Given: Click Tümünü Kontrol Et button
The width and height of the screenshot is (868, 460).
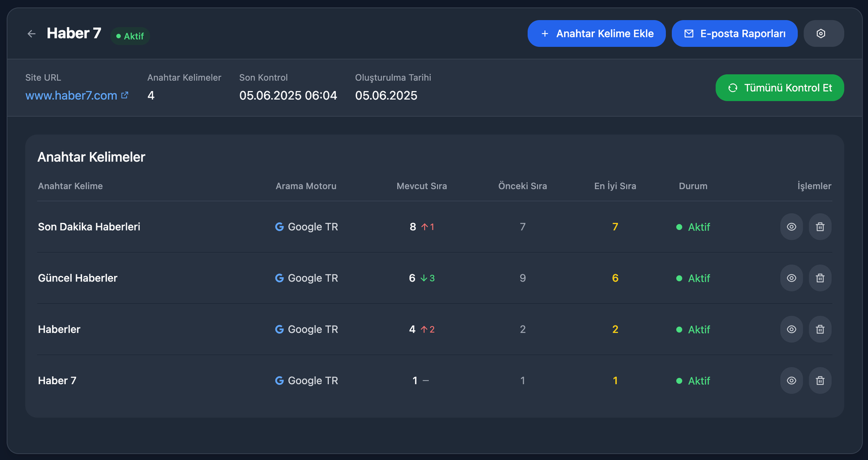Looking at the screenshot, I should click(x=780, y=88).
